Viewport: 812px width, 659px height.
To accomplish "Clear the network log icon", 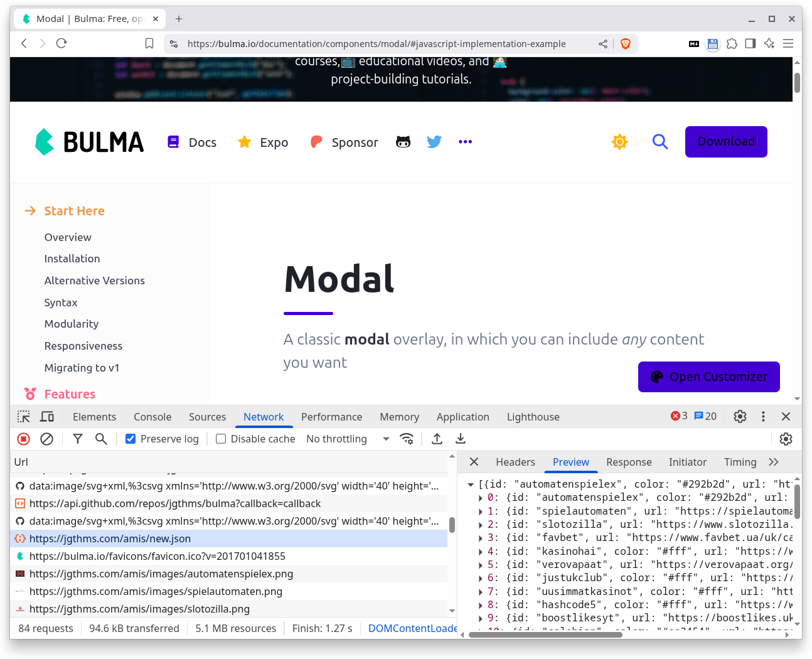I will 46,439.
